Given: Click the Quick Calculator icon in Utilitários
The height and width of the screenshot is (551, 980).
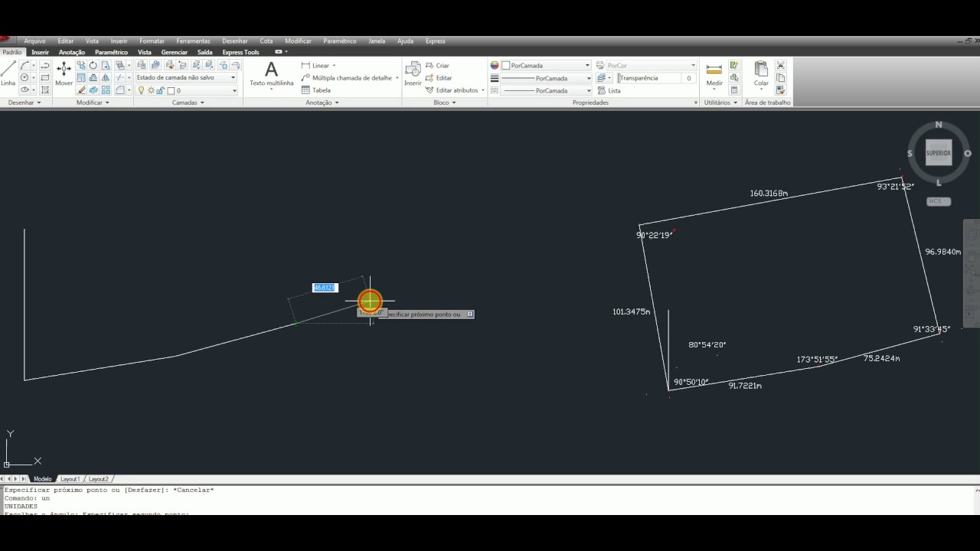Looking at the screenshot, I should (734, 90).
